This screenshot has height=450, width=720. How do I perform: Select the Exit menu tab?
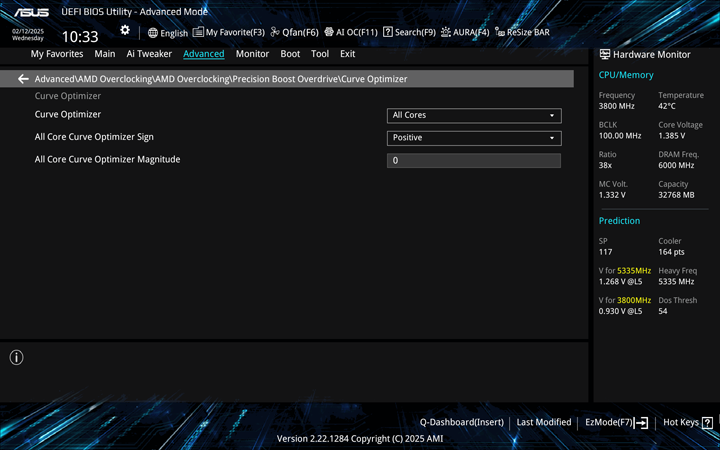click(347, 54)
